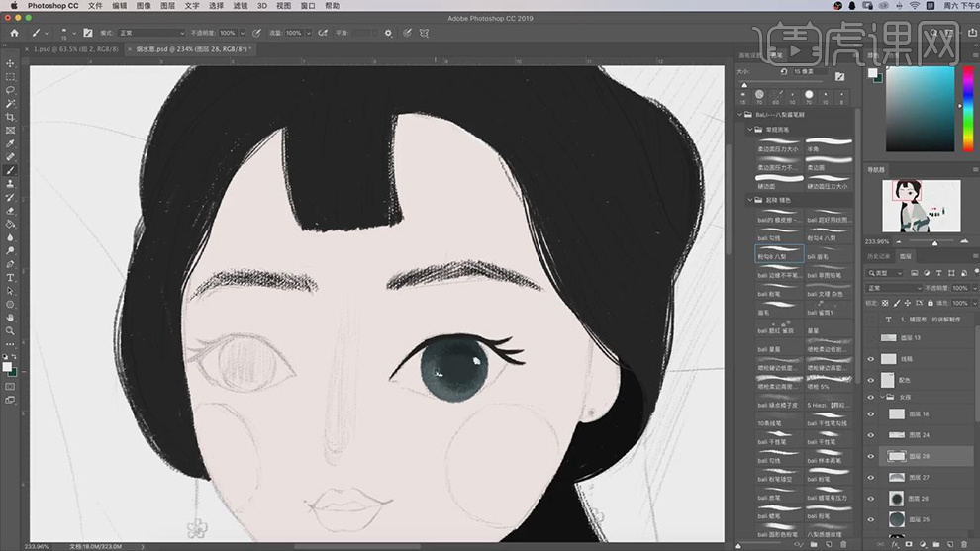The image size is (980, 551).
Task: Select the Magic Wand tool
Action: tap(10, 104)
